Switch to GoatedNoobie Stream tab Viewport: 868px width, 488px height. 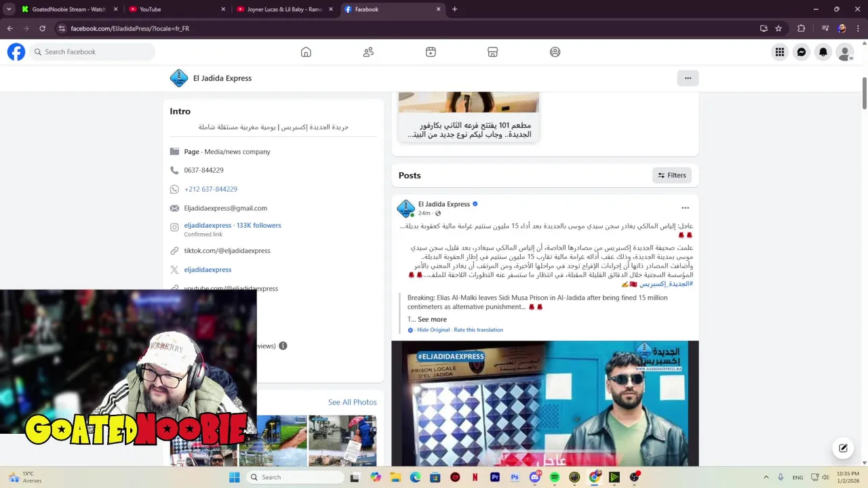pos(69,9)
